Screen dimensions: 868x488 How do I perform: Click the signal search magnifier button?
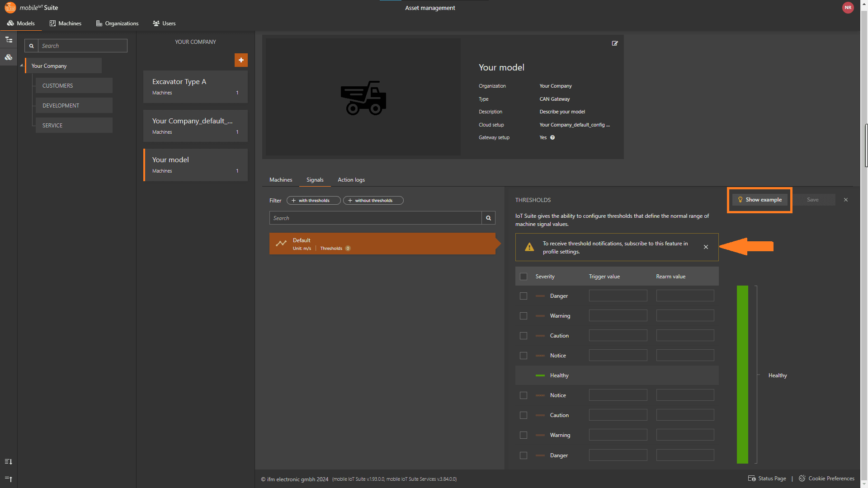[x=488, y=218]
